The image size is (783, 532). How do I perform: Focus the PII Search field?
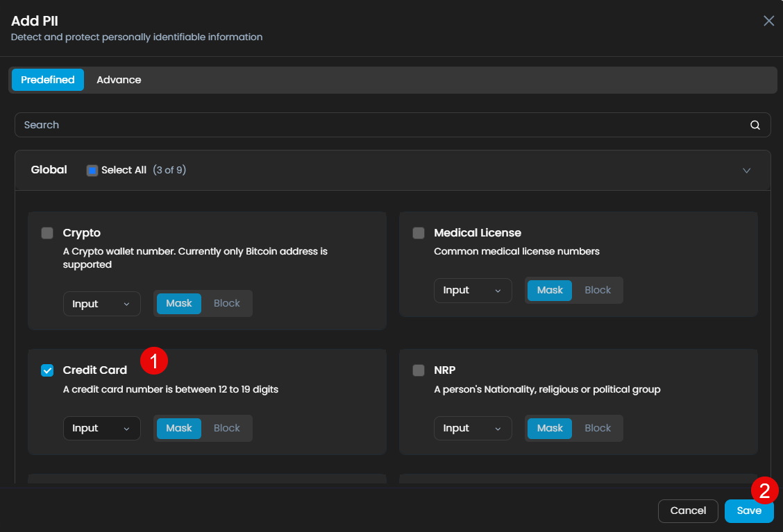[x=382, y=126]
